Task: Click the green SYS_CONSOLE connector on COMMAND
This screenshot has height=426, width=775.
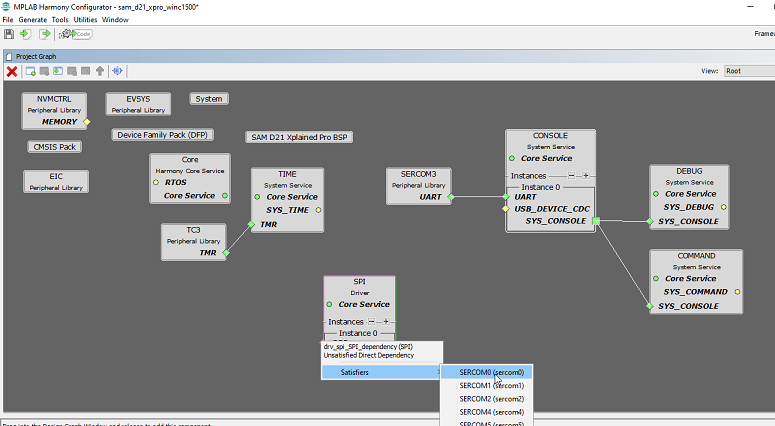Action: tap(650, 306)
